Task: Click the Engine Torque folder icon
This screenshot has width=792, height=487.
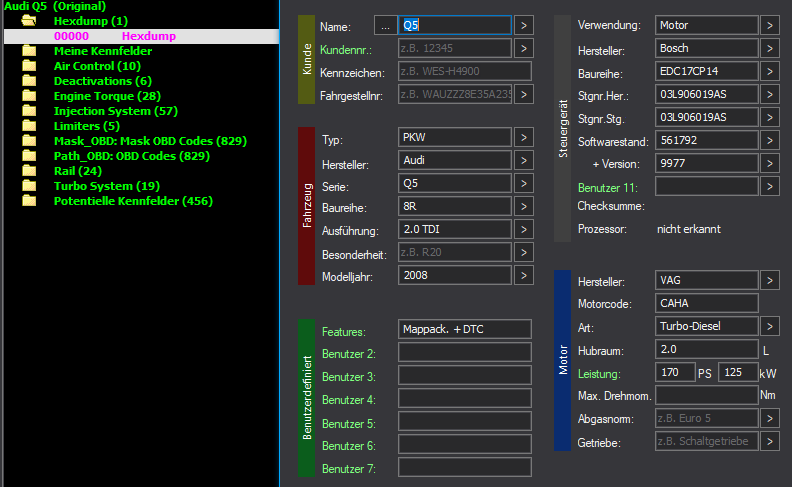Action: 29,96
